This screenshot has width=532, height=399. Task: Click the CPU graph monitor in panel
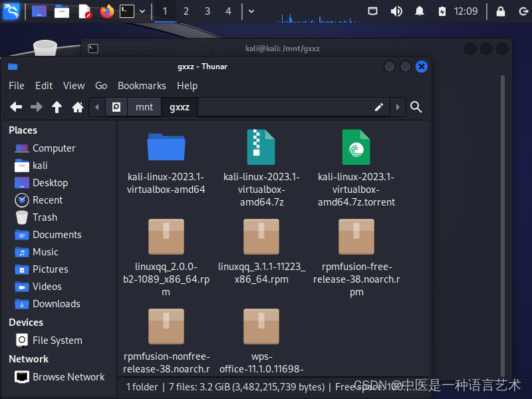coord(318,17)
